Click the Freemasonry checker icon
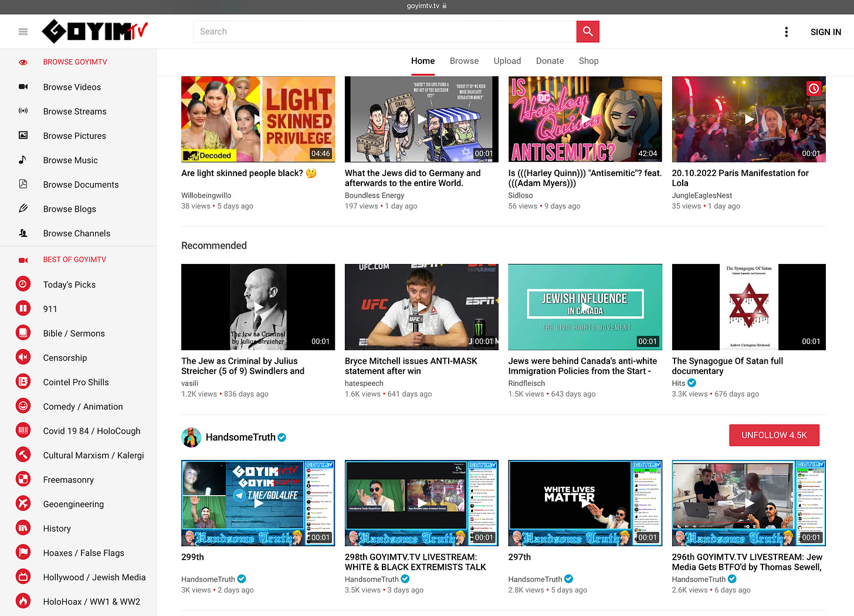 click(23, 479)
